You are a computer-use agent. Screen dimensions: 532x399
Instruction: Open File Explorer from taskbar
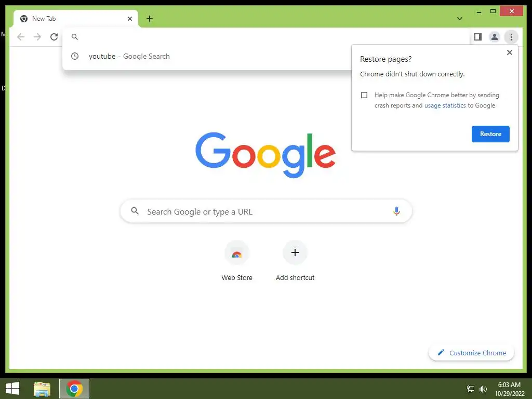click(x=42, y=389)
